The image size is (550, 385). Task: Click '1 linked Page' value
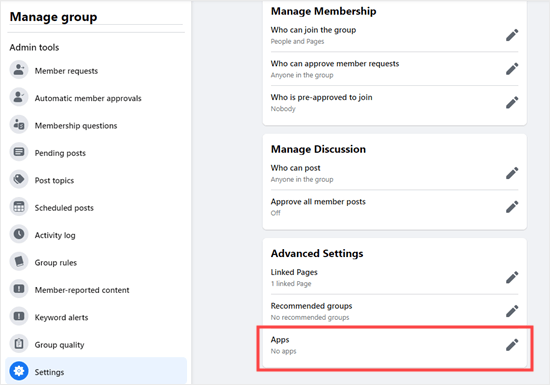pyautogui.click(x=291, y=284)
